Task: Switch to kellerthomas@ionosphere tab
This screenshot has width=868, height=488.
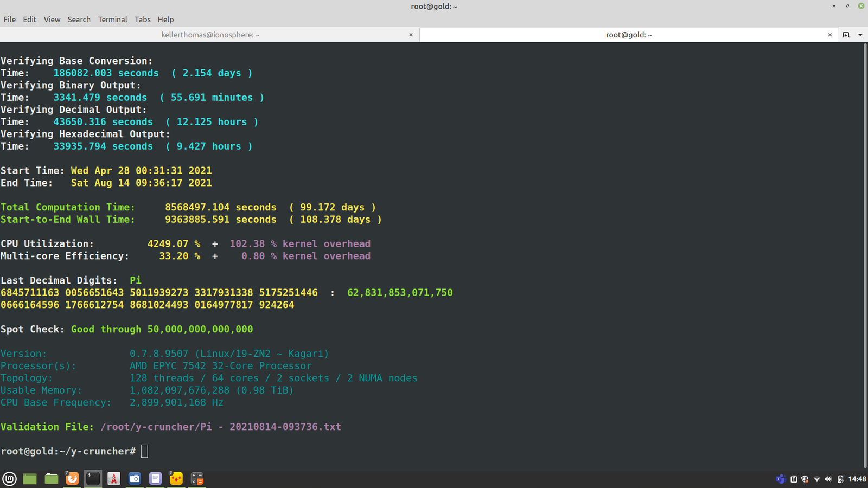Action: tap(210, 35)
